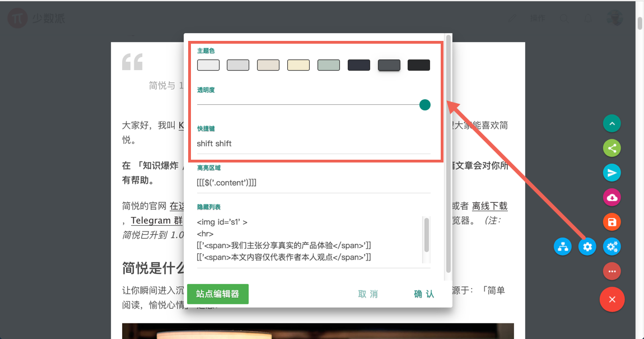Open the blue gear settings button
Viewport: 644px width, 339px height.
587,247
